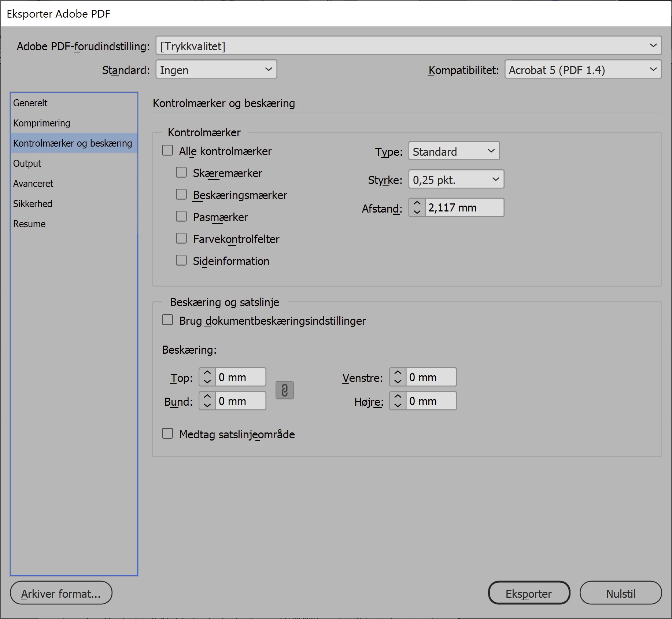Increase the Højre bleed value
The width and height of the screenshot is (672, 619).
[398, 397]
